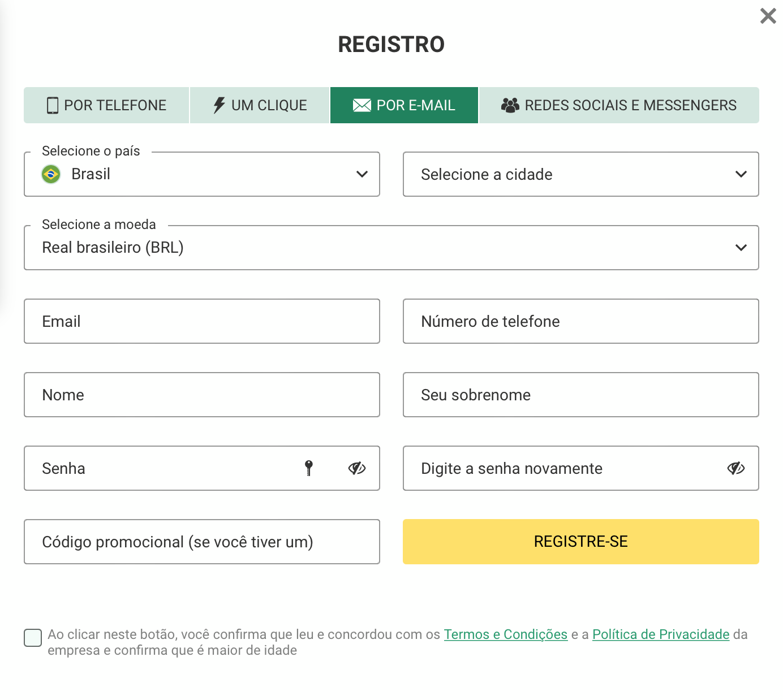Open the Política de Privacidade link
This screenshot has width=783, height=700.
tap(661, 634)
